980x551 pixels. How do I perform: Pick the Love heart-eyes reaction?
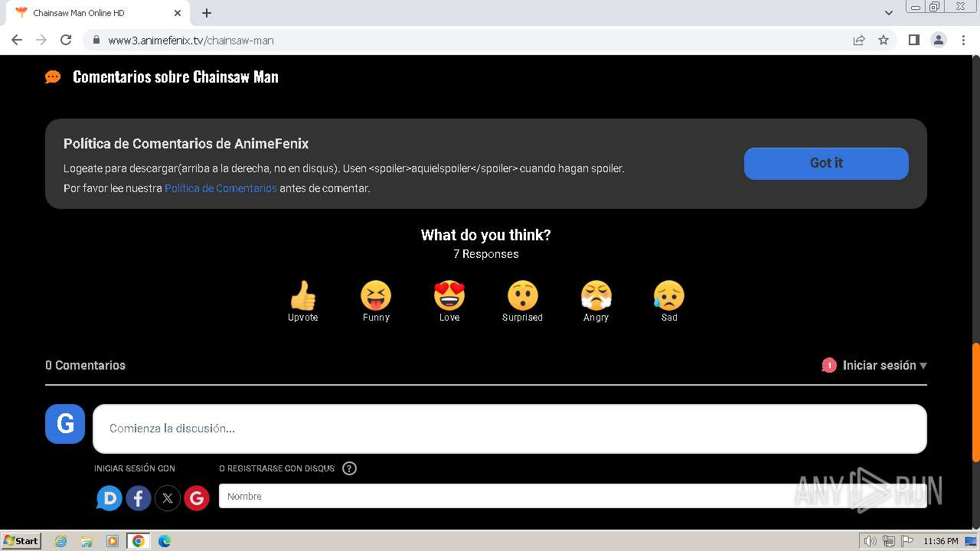coord(449,295)
